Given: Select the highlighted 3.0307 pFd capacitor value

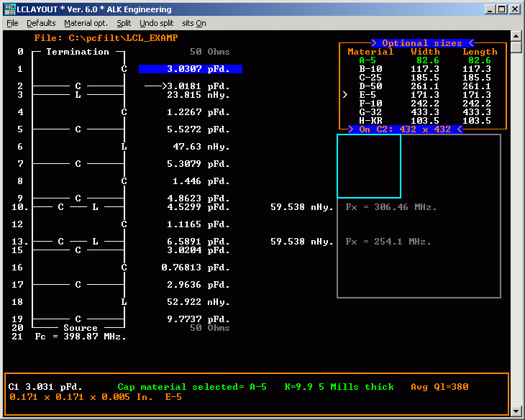Looking at the screenshot, I should pos(190,69).
